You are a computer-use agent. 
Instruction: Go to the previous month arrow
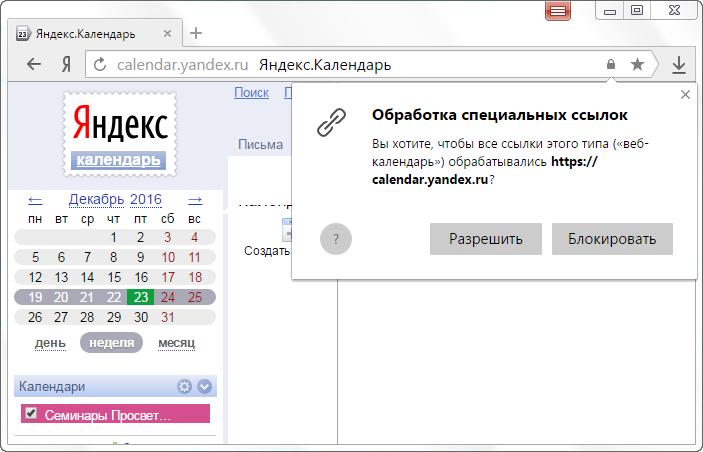(x=35, y=200)
